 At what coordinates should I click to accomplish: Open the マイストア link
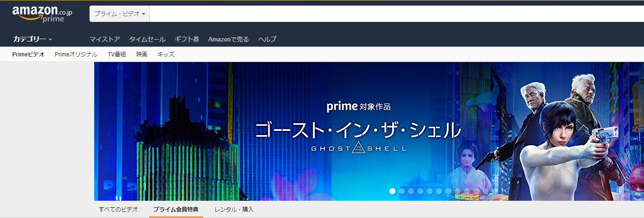[x=104, y=39]
